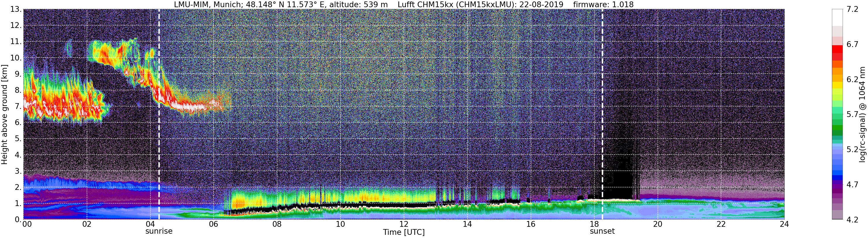Click 'Lufft CHM15kx' instrument name in title
Screen dimensions: 868x238
click(425, 5)
